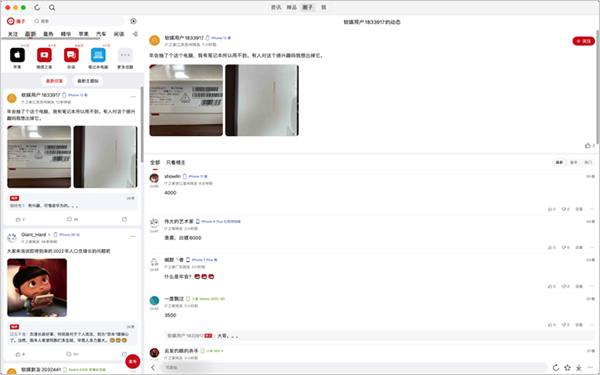Select the 阅读 category tab

tap(119, 34)
